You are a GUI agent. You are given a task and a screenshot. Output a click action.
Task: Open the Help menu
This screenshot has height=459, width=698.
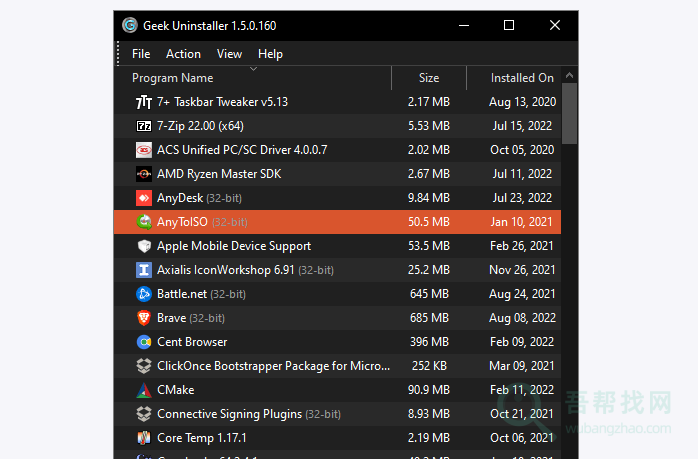point(270,54)
